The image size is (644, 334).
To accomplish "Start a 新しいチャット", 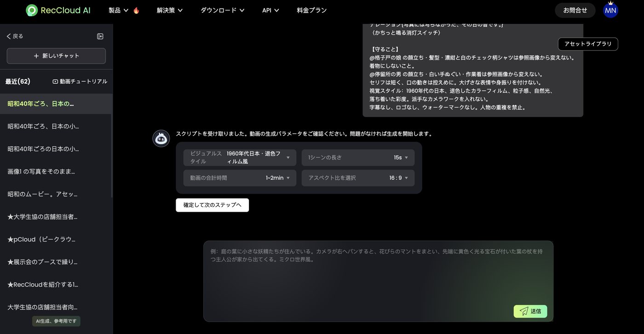I will coord(56,56).
